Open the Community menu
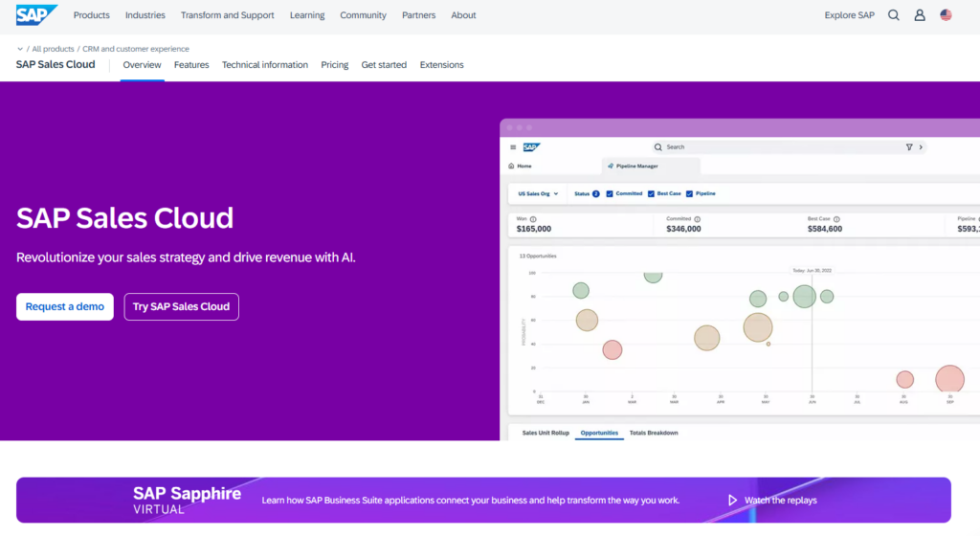The image size is (980, 536). click(363, 15)
